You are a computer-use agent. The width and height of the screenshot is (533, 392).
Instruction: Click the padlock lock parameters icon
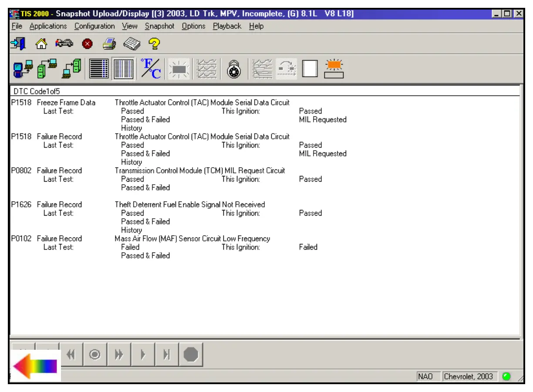pos(234,69)
